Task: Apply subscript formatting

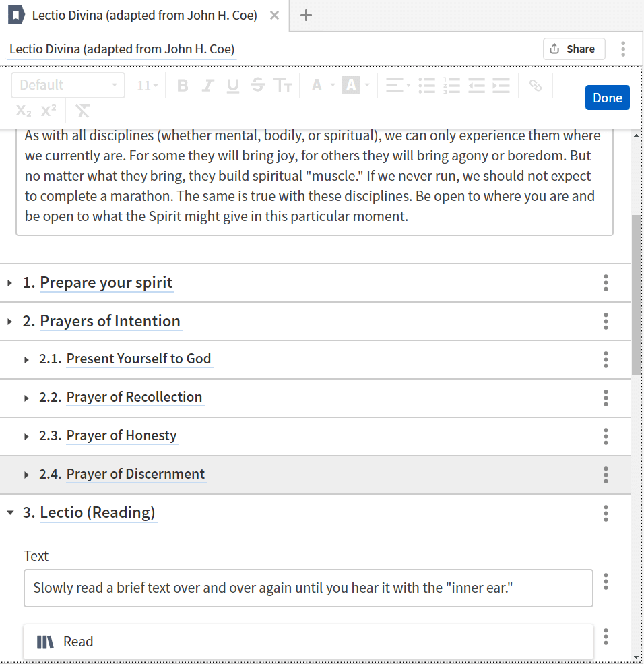Action: tap(24, 111)
